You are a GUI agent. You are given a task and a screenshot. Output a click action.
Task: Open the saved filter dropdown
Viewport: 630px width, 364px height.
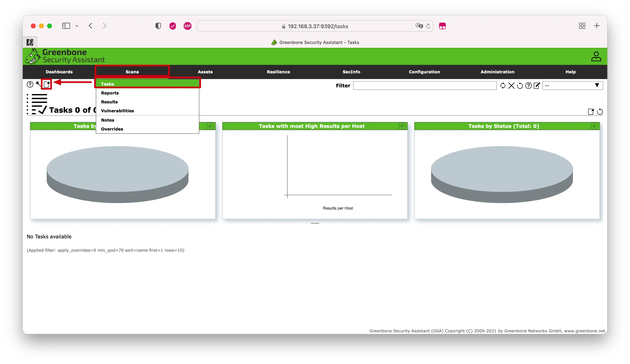[x=572, y=86]
